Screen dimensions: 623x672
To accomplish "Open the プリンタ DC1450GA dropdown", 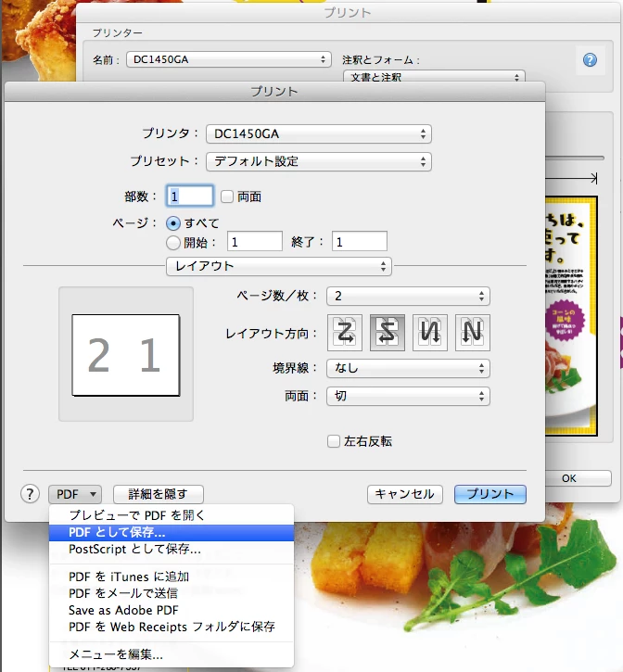I will (x=319, y=134).
